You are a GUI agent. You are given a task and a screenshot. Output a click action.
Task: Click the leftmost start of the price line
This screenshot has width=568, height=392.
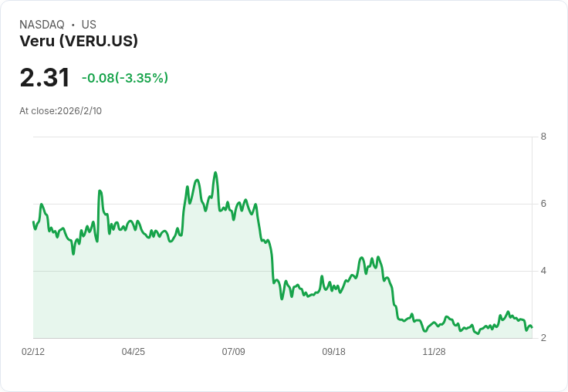point(33,222)
